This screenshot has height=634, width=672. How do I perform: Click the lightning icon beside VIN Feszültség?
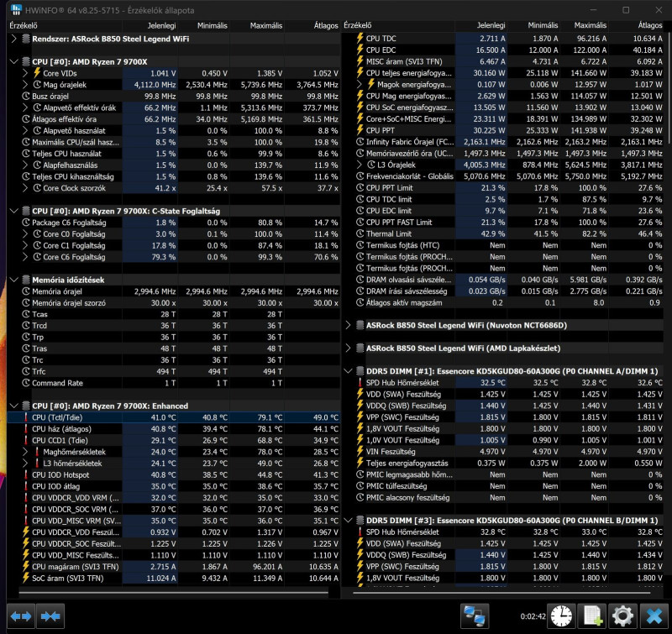(360, 452)
